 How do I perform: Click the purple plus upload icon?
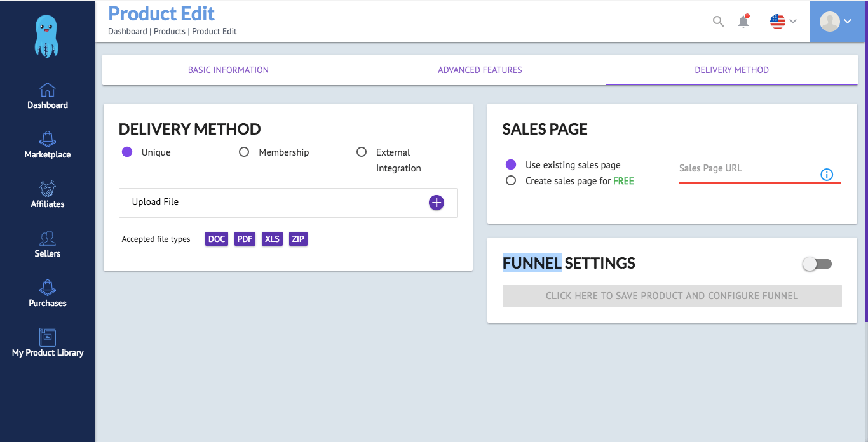click(x=437, y=203)
